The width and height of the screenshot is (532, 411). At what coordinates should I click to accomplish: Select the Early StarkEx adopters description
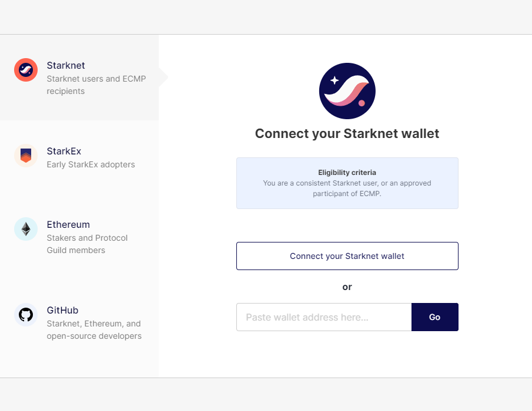(91, 164)
